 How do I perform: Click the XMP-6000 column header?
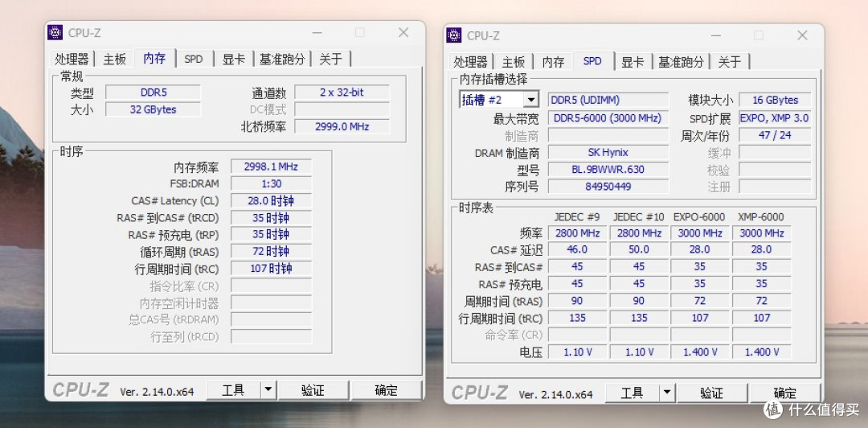761,216
